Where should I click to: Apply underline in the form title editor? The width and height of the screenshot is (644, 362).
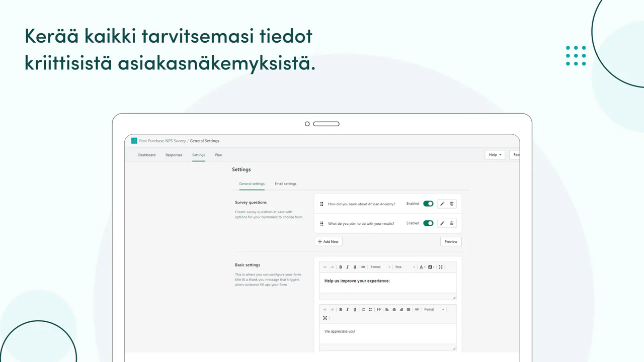355,267
